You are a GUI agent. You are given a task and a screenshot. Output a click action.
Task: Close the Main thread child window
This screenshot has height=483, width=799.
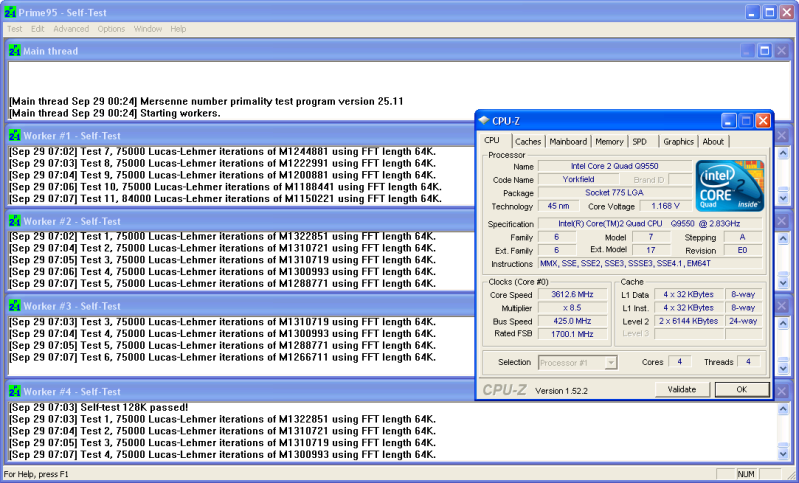point(781,50)
